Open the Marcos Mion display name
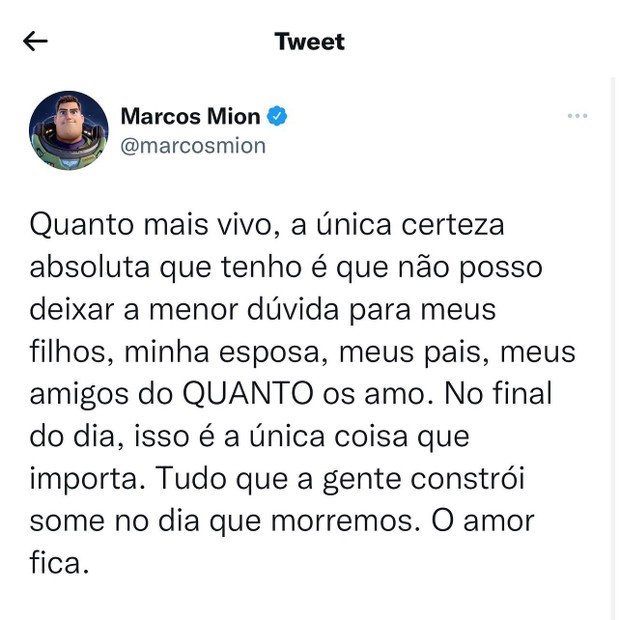 click(x=190, y=116)
